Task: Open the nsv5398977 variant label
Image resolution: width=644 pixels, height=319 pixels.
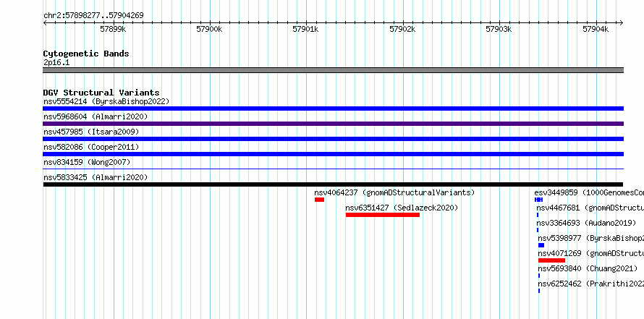Action: [591, 238]
